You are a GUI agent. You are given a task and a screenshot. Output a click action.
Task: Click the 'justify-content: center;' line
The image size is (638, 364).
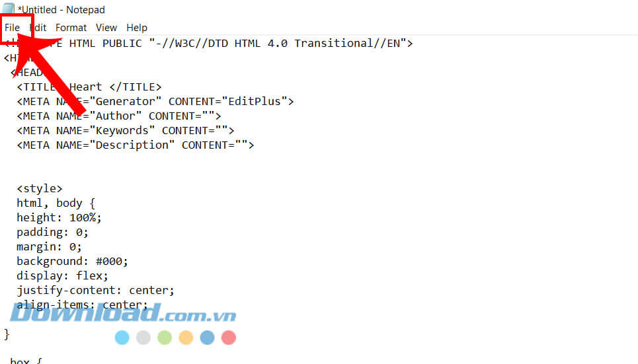click(x=96, y=291)
